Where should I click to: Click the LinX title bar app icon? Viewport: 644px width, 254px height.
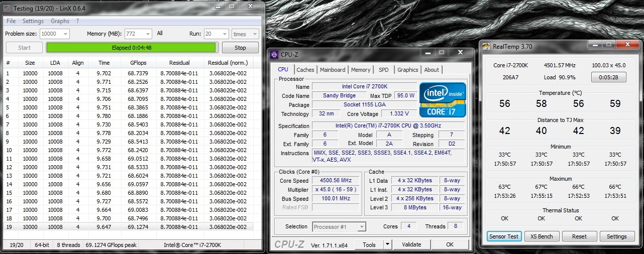click(7, 9)
